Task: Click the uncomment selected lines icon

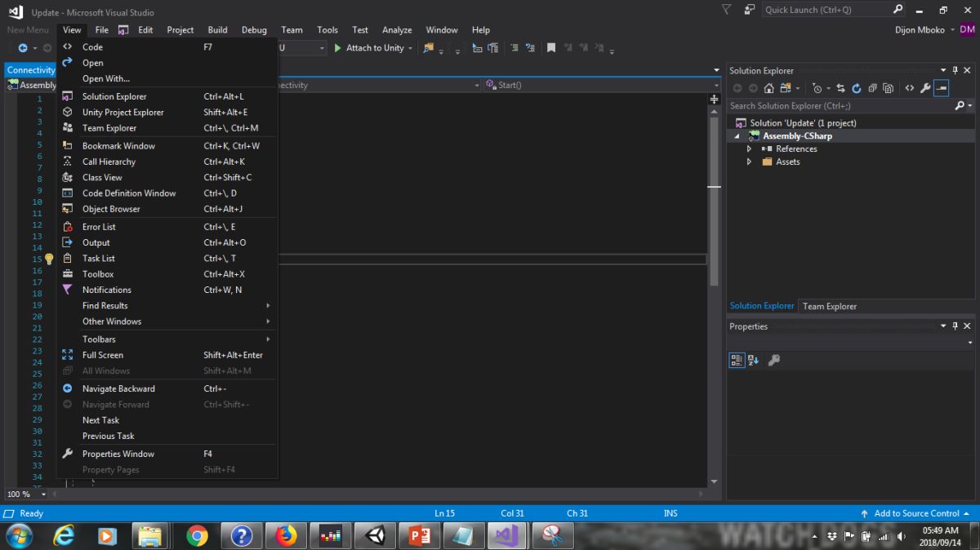Action: pyautogui.click(x=531, y=48)
